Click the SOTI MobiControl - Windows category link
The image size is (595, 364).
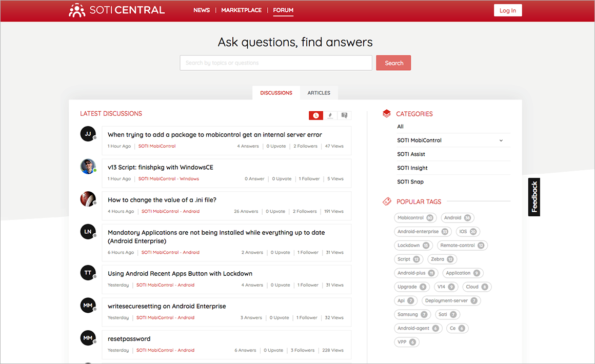(168, 178)
